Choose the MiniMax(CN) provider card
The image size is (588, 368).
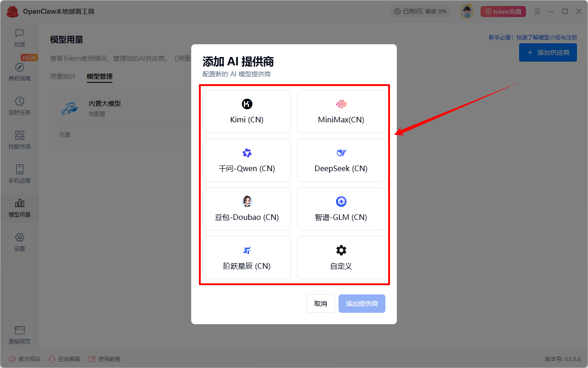coord(341,111)
